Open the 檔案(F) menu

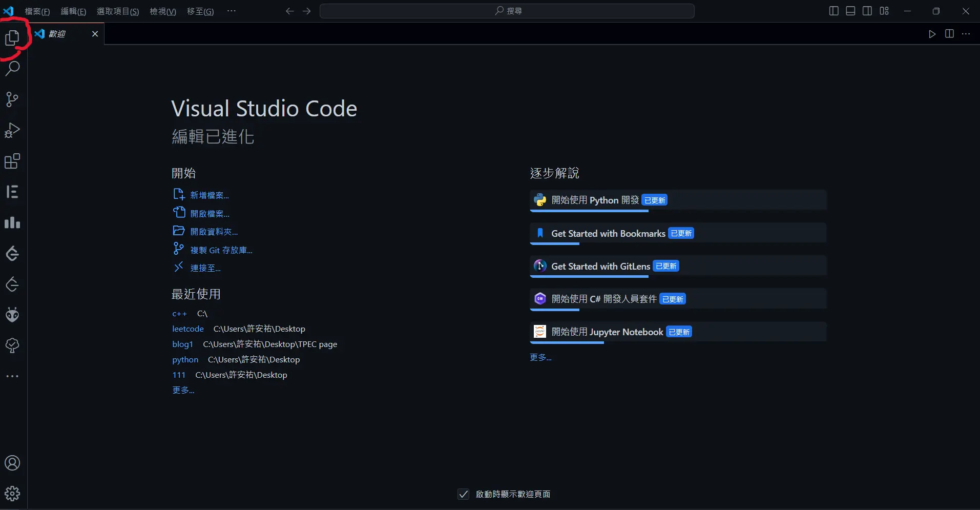pos(37,11)
